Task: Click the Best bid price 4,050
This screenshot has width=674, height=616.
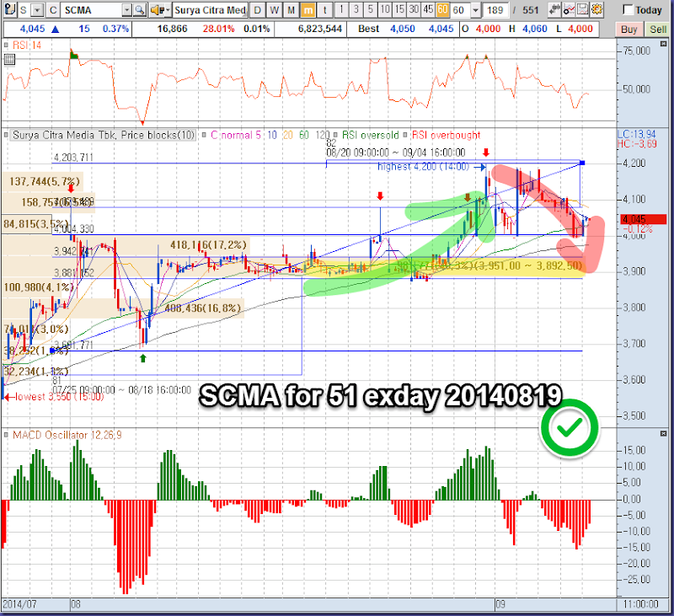Action: [403, 29]
